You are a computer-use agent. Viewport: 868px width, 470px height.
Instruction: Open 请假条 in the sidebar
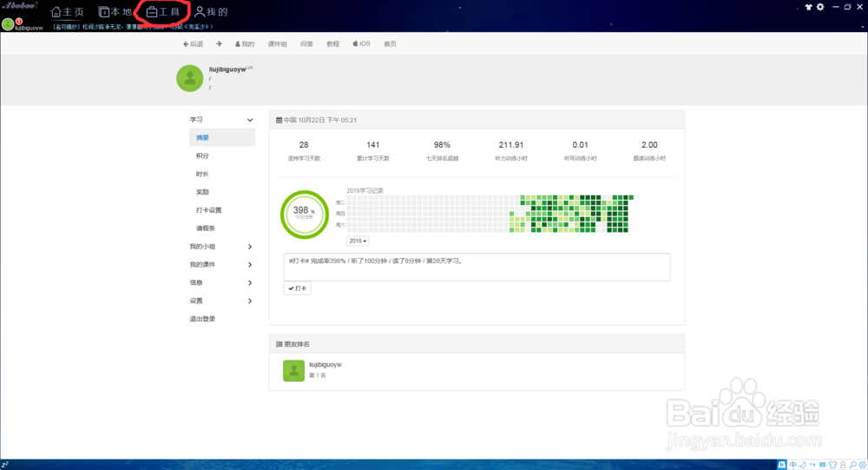pyautogui.click(x=206, y=228)
